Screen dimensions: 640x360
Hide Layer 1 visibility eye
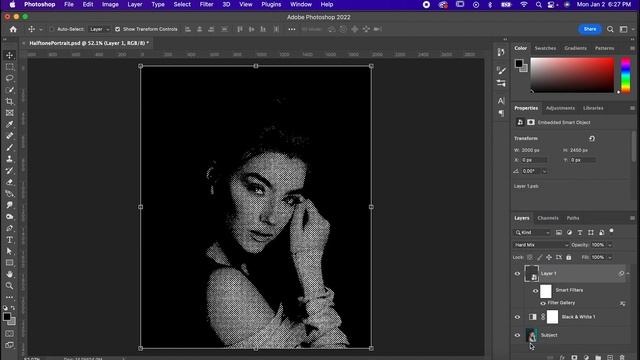click(517, 273)
